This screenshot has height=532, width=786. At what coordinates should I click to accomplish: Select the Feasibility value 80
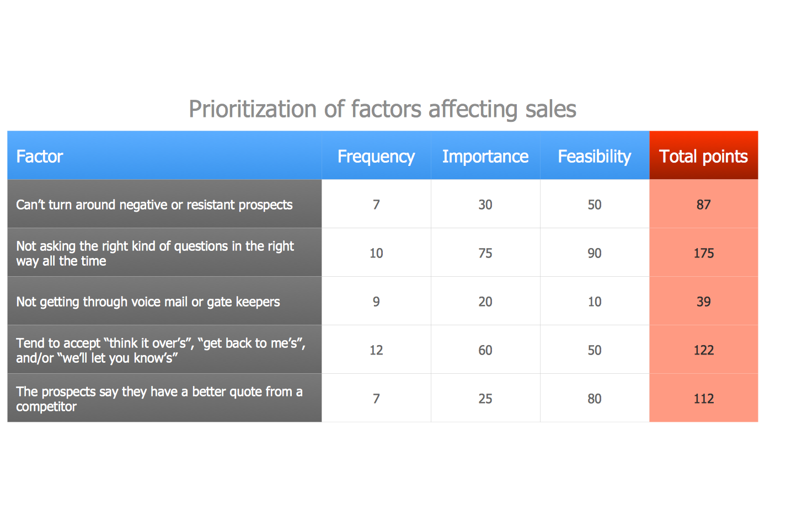(594, 399)
